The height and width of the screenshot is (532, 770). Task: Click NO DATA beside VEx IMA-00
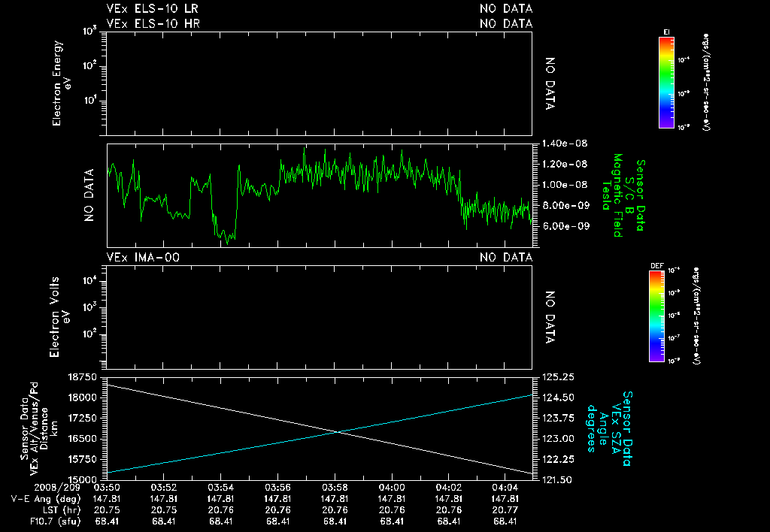tap(506, 257)
